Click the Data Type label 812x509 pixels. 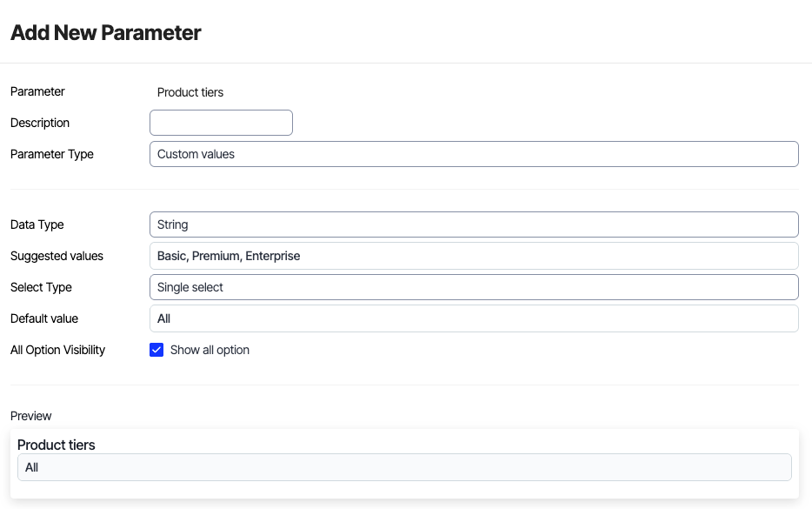[x=37, y=224]
